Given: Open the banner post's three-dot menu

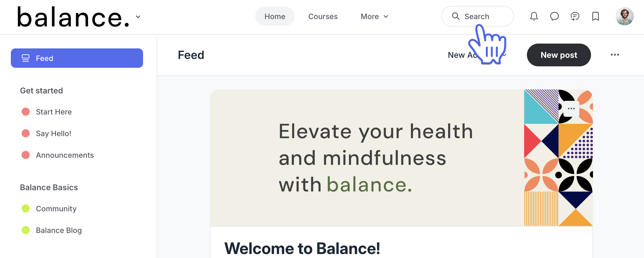Looking at the screenshot, I should [x=571, y=109].
